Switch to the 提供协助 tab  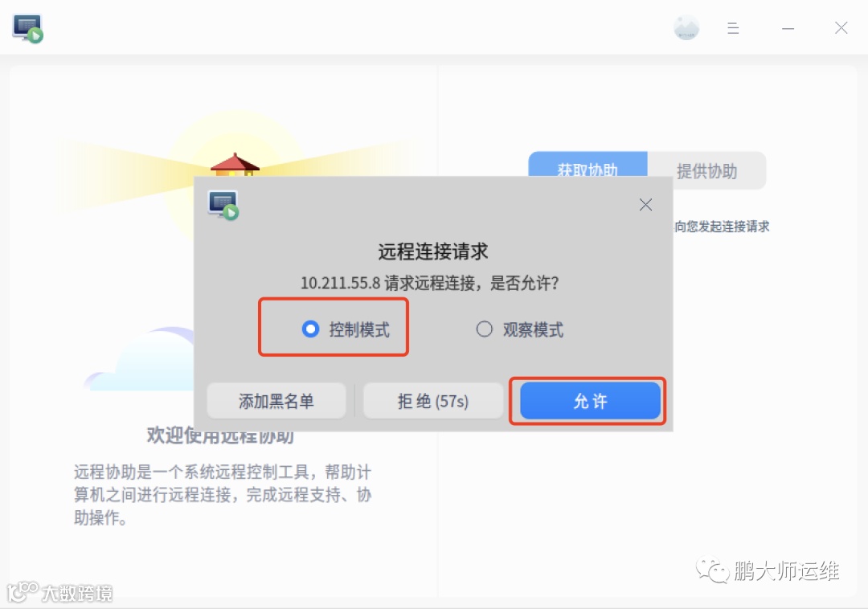(x=707, y=171)
